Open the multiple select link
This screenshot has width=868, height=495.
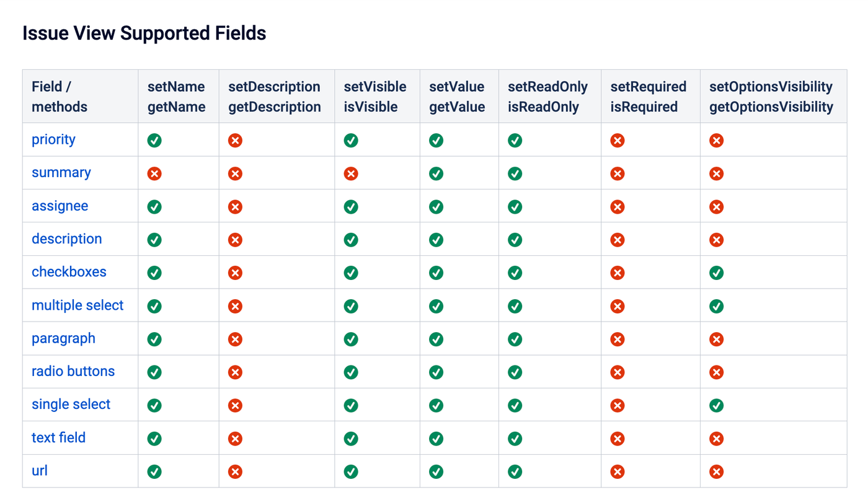pos(77,305)
